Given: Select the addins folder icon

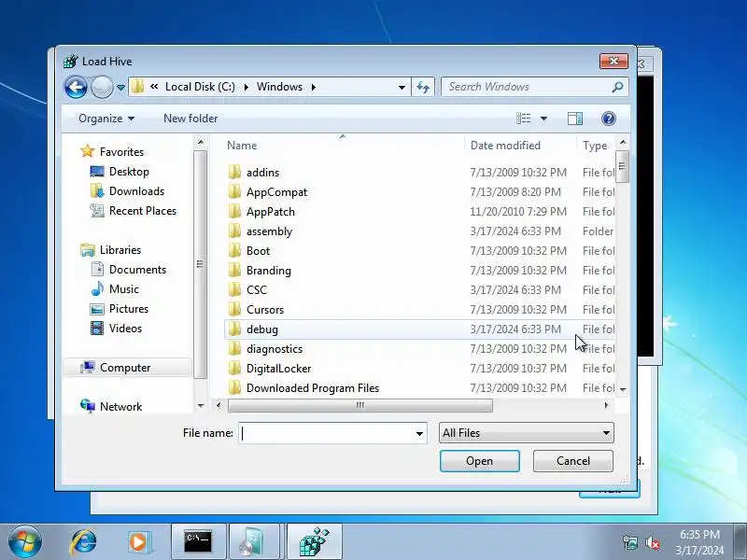Looking at the screenshot, I should 234,173.
